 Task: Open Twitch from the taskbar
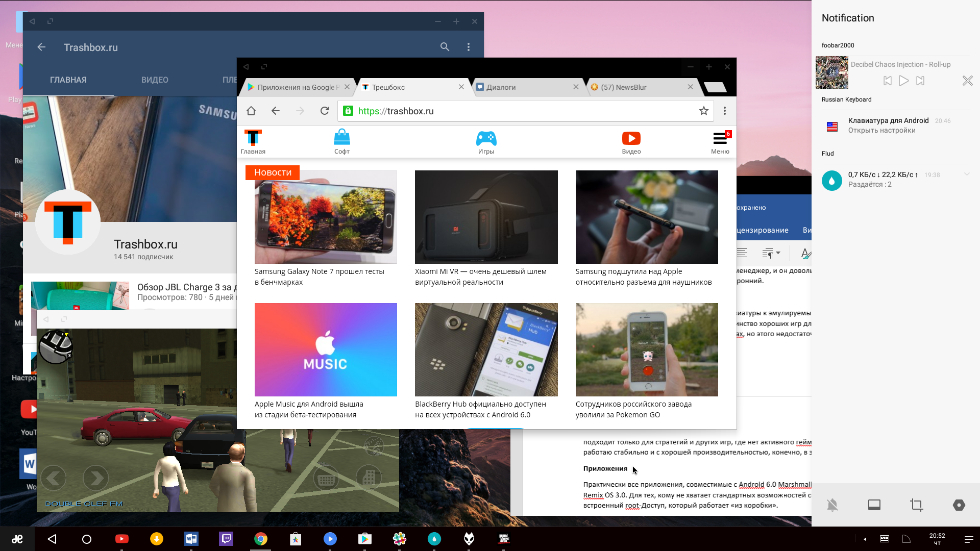(226, 539)
